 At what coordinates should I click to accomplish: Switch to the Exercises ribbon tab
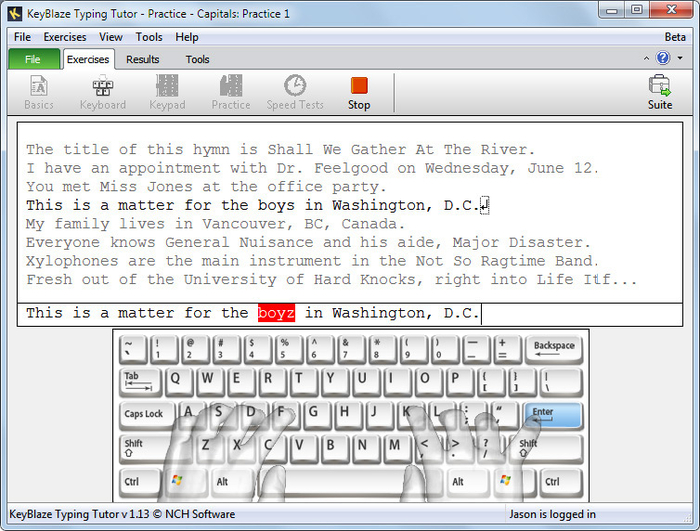click(88, 59)
